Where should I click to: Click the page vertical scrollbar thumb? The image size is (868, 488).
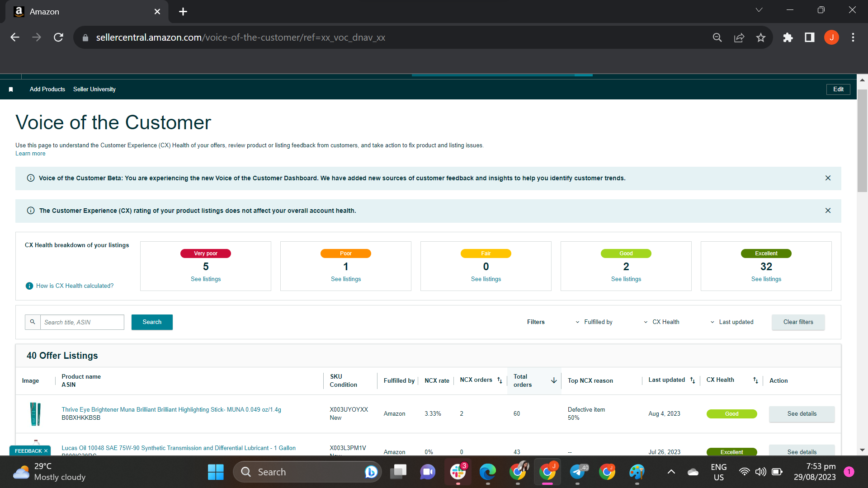coord(862,141)
